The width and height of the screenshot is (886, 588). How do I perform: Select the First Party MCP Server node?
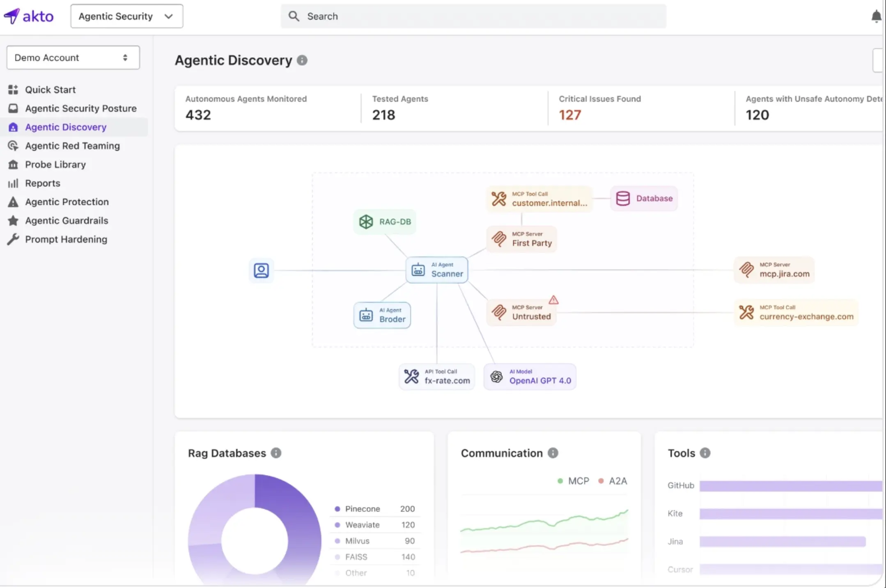click(x=522, y=239)
